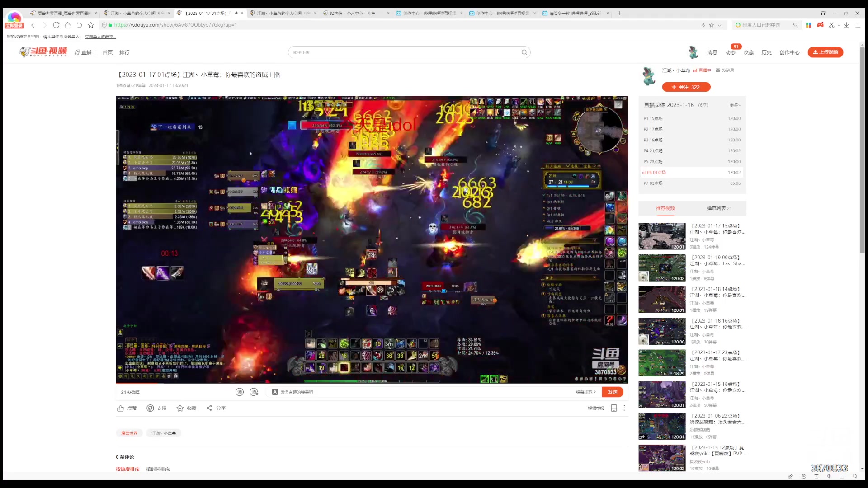The width and height of the screenshot is (868, 488).
Task: Select playlist entry P1 15点场
Action: (692, 118)
